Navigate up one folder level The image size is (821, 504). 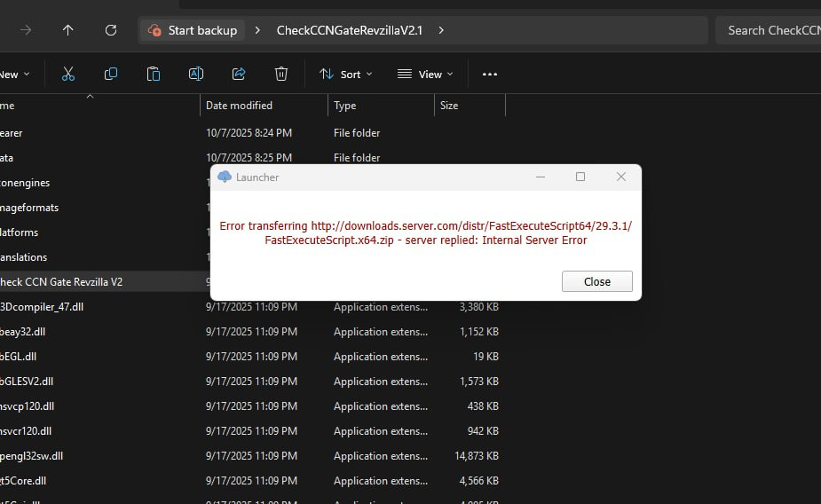68,30
